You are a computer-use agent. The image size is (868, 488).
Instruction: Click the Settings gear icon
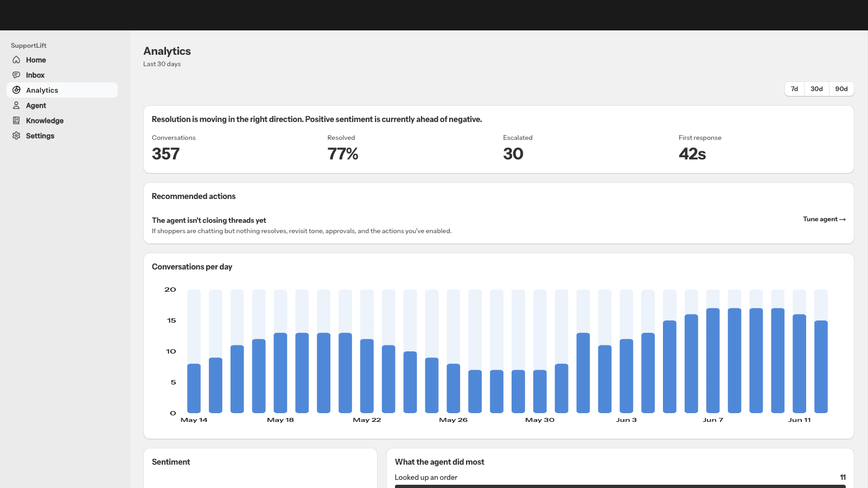coord(16,136)
